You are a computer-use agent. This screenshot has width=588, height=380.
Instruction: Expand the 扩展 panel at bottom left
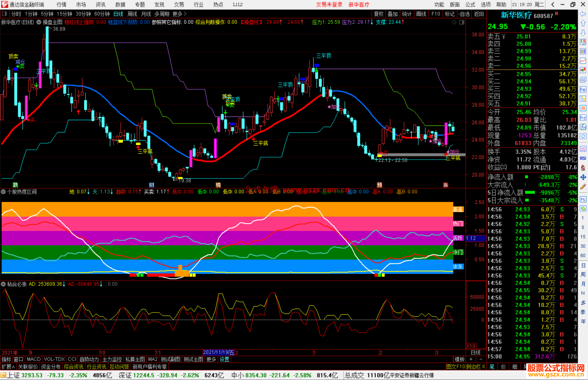8,367
